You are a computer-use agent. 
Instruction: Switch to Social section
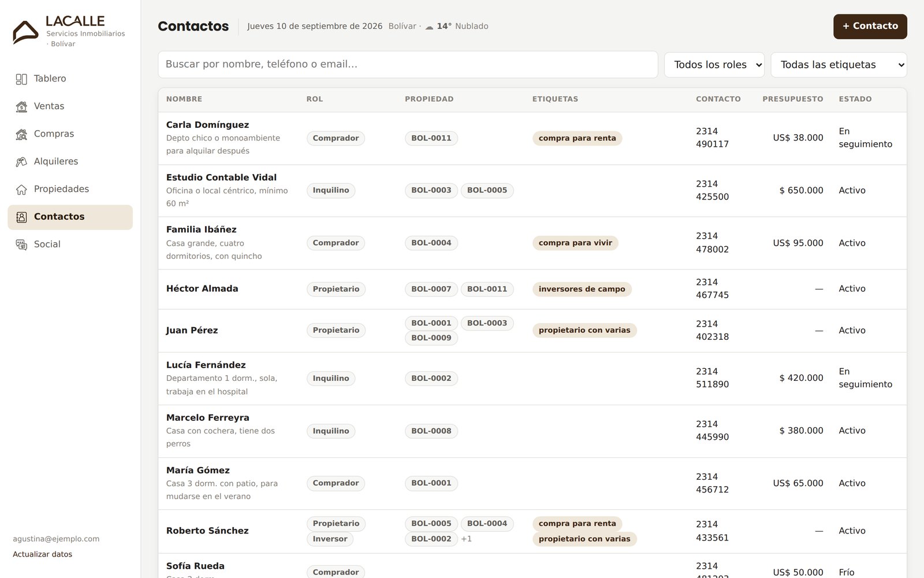click(x=70, y=244)
